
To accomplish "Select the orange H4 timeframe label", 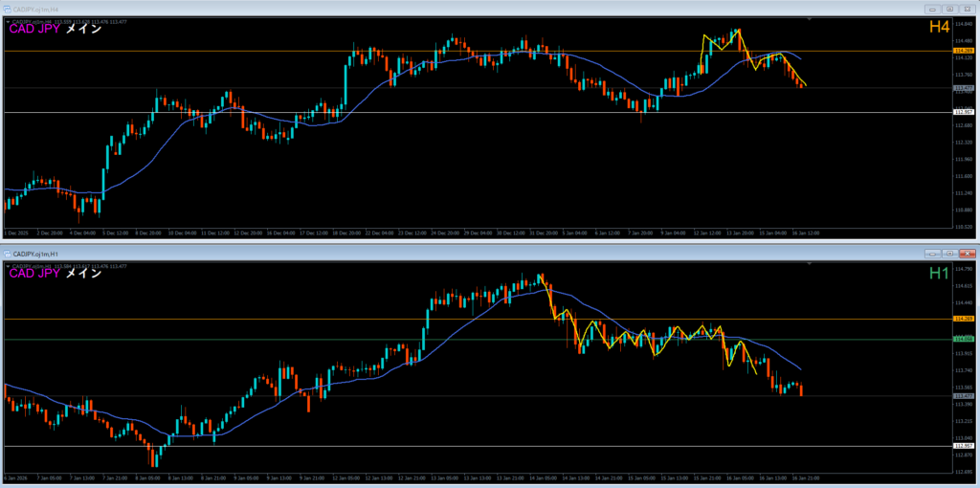I will coord(937,30).
